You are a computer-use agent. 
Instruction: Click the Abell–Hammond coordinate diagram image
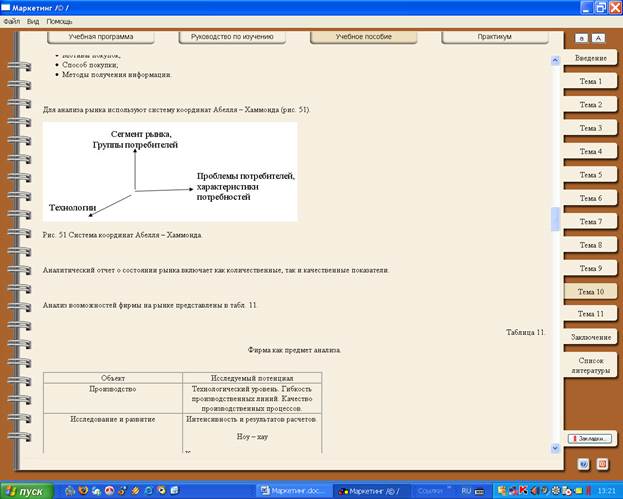click(170, 172)
